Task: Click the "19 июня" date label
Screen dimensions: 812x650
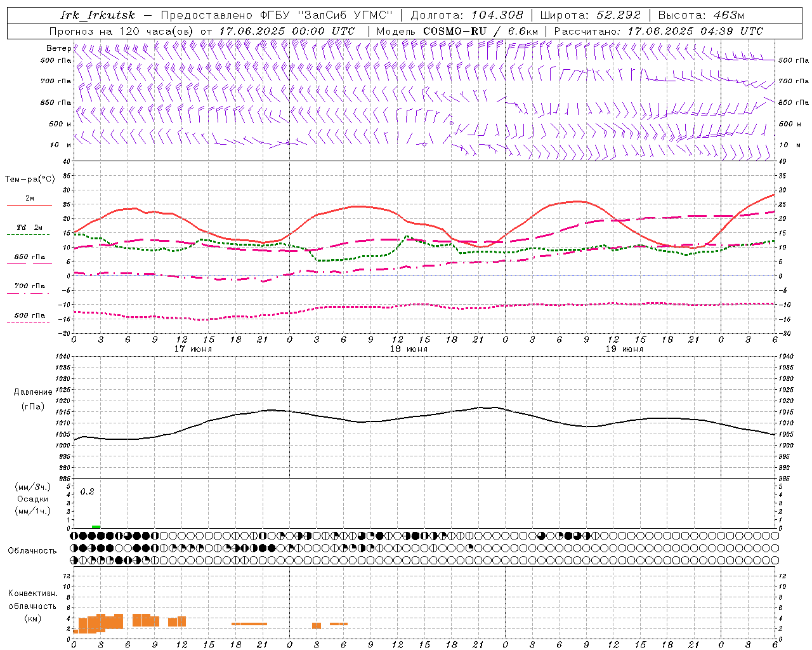Action: pos(624,349)
